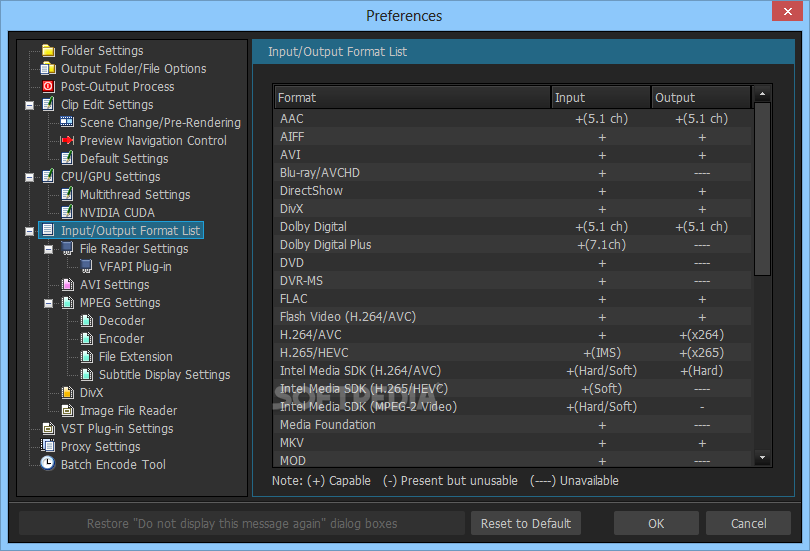Sort by the Format column header
The height and width of the screenshot is (551, 810).
click(412, 98)
